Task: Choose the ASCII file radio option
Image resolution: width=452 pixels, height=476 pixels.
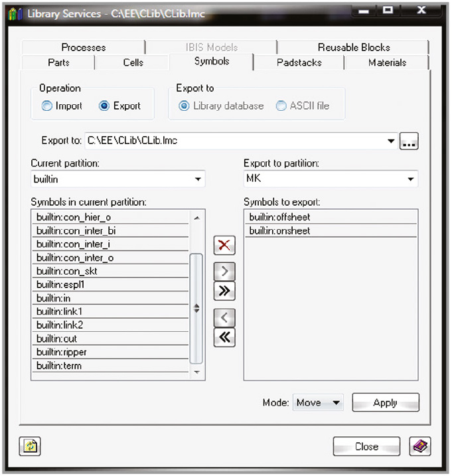Action: coord(281,106)
